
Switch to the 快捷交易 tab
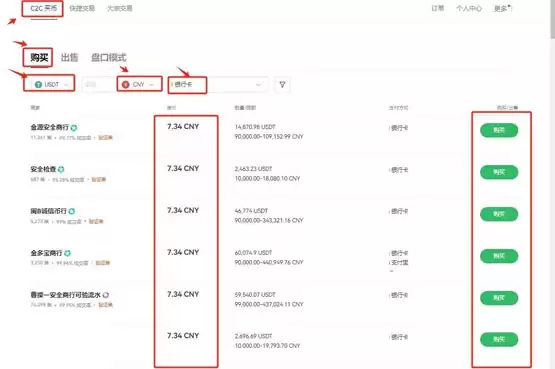[x=82, y=8]
